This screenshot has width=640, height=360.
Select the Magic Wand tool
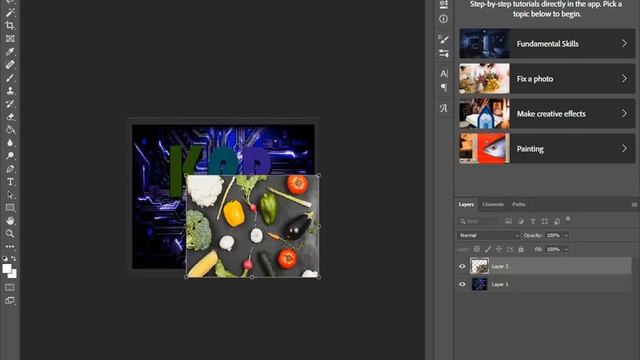point(10,12)
